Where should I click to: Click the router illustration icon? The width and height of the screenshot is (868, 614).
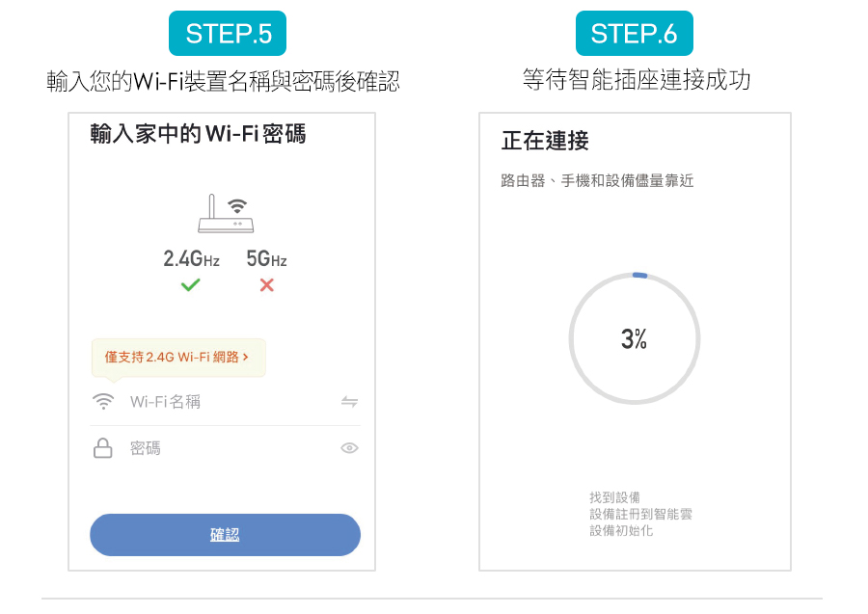(x=226, y=214)
